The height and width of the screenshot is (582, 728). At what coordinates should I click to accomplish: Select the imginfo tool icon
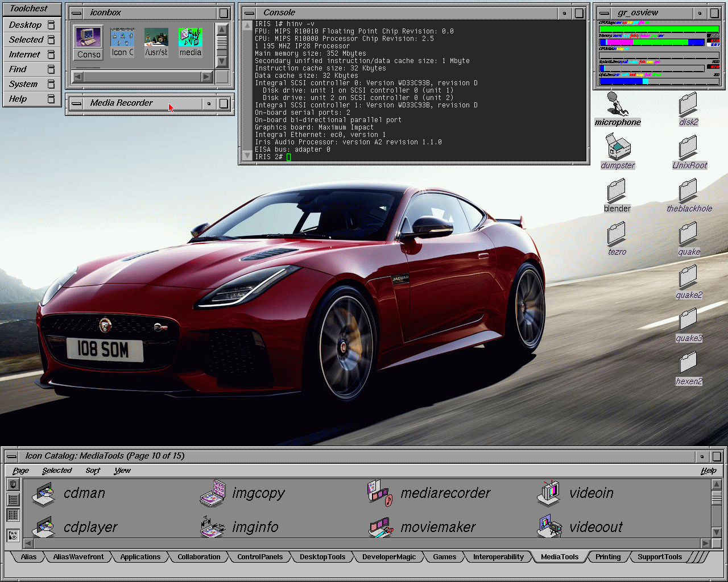click(x=213, y=527)
